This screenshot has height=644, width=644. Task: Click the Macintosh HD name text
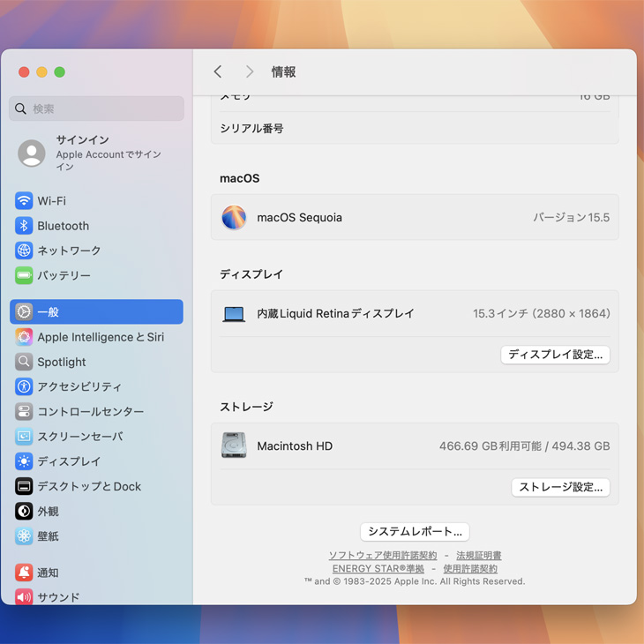click(x=295, y=446)
